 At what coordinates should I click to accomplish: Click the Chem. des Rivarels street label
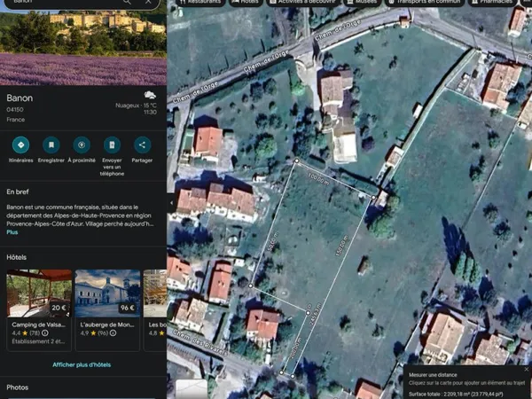pyautogui.click(x=199, y=342)
